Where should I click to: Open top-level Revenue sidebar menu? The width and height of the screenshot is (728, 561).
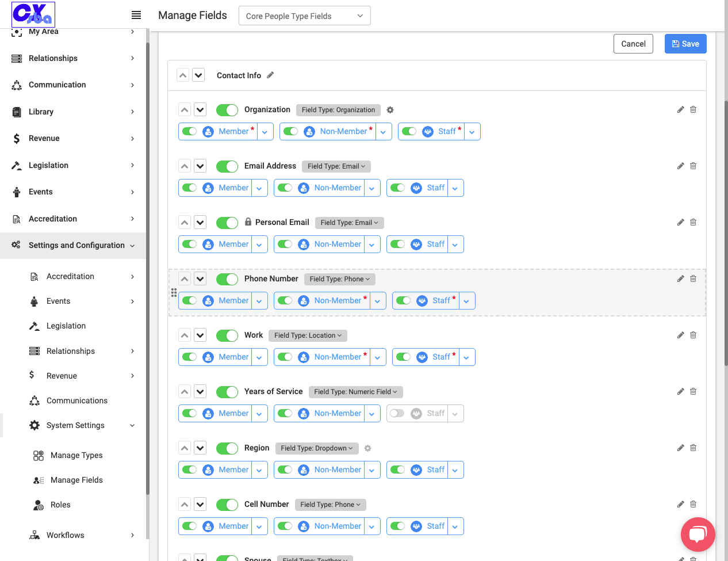tap(73, 138)
